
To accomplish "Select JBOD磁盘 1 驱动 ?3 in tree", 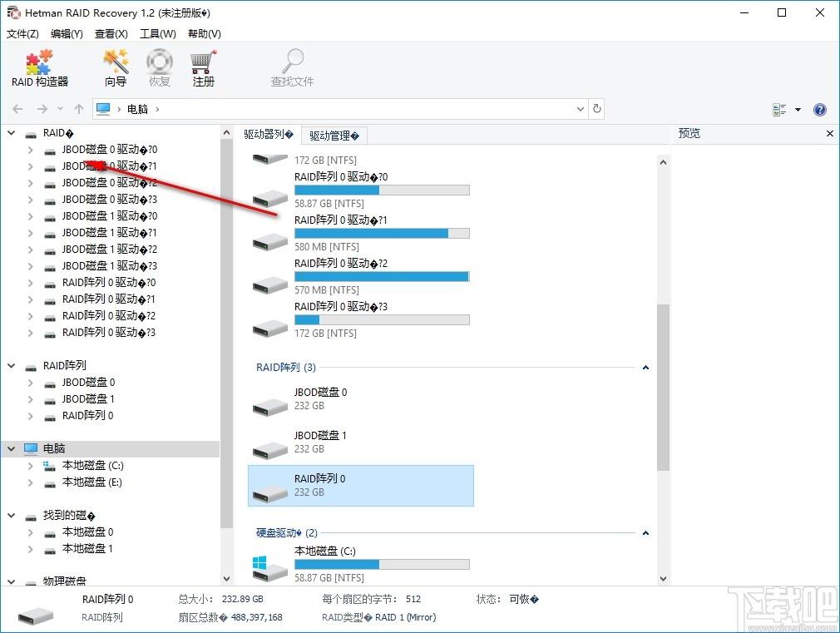I will coord(109,266).
